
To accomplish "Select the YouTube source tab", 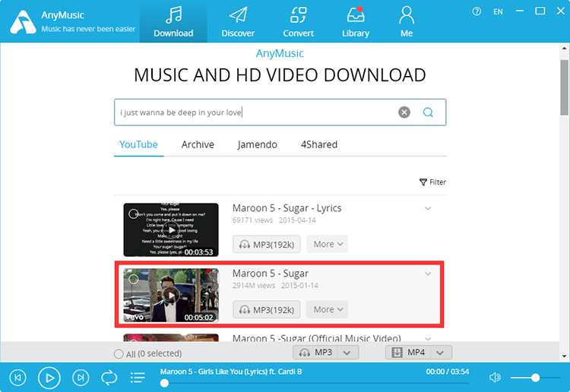I will tap(138, 144).
